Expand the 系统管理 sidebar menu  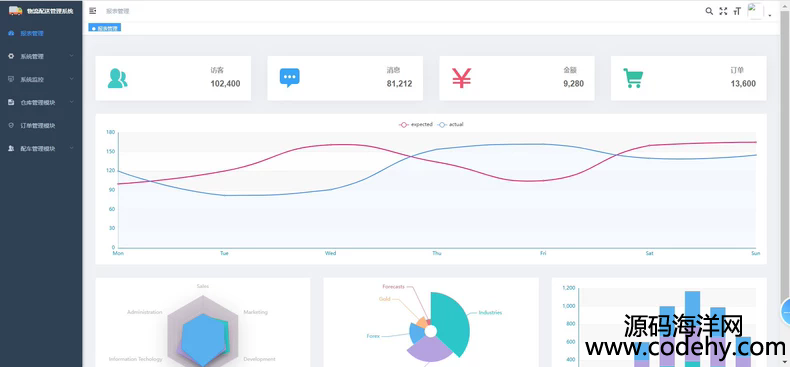tap(41, 56)
